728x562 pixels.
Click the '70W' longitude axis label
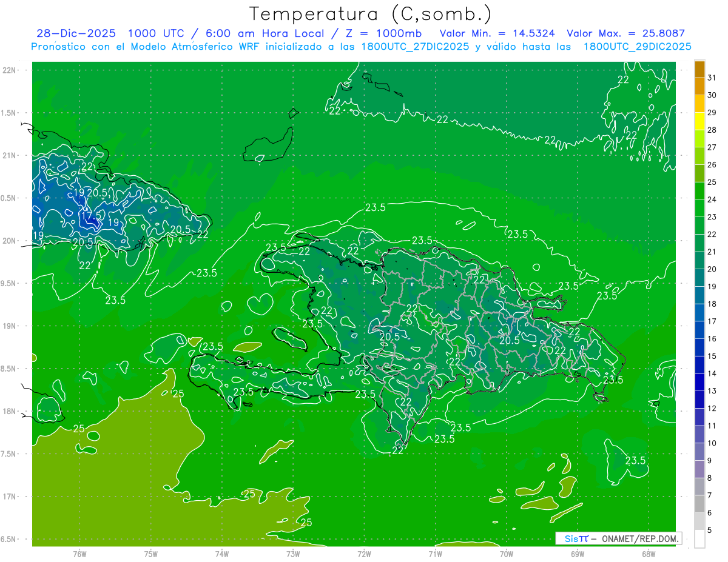pos(507,554)
